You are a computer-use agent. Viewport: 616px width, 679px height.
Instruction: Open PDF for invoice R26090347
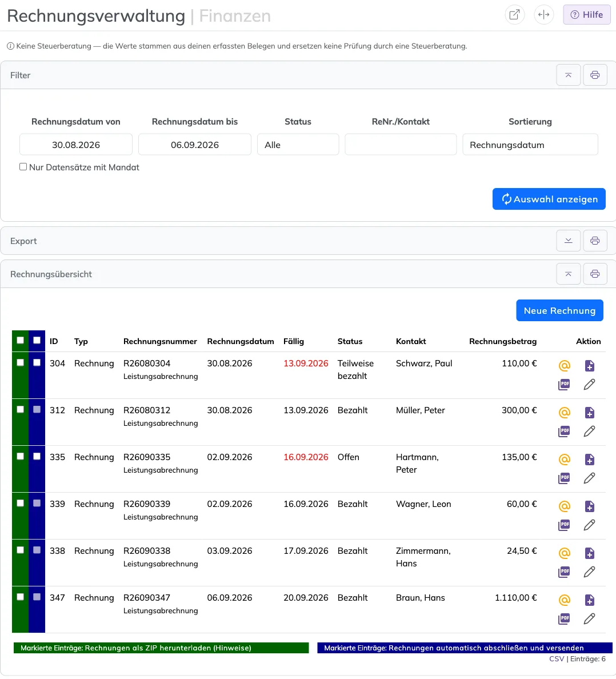(564, 619)
